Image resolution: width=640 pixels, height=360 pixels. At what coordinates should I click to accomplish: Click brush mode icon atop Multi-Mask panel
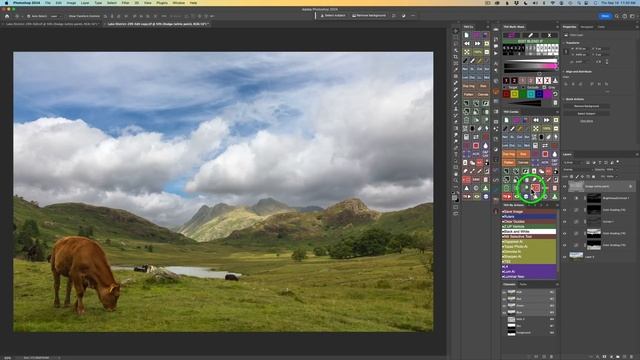(x=530, y=35)
